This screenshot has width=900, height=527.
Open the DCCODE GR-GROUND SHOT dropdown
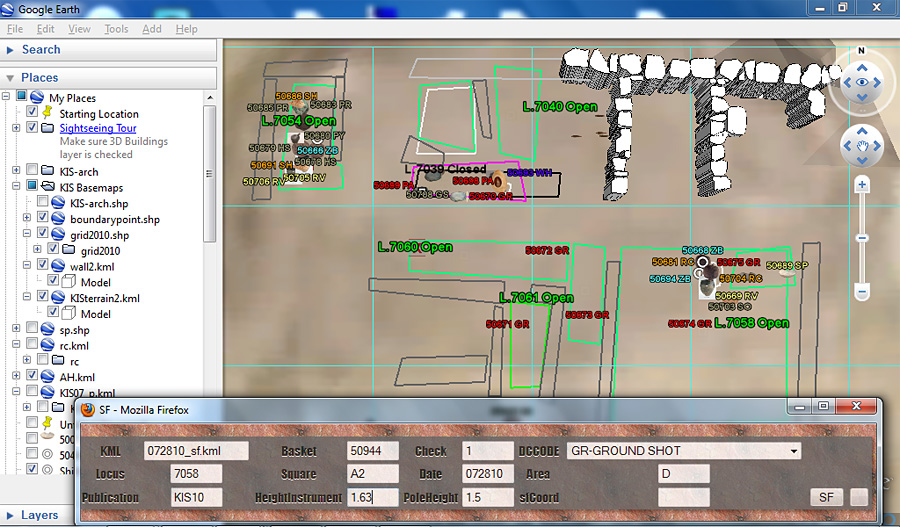point(684,451)
